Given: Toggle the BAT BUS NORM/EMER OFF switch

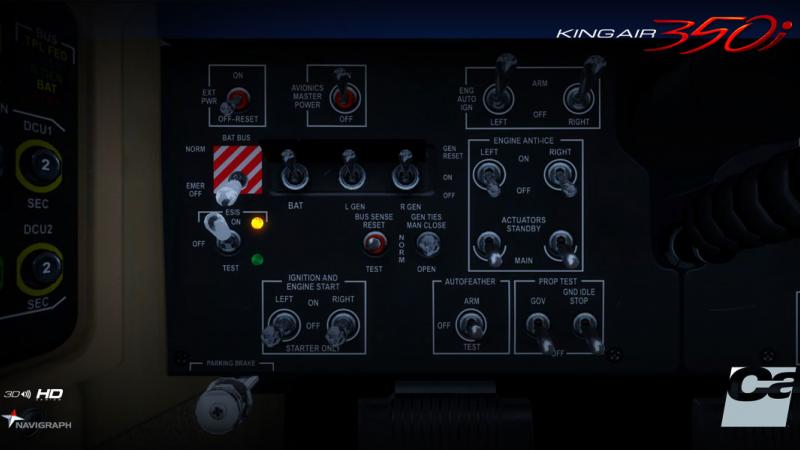Looking at the screenshot, I should pyautogui.click(x=230, y=189).
